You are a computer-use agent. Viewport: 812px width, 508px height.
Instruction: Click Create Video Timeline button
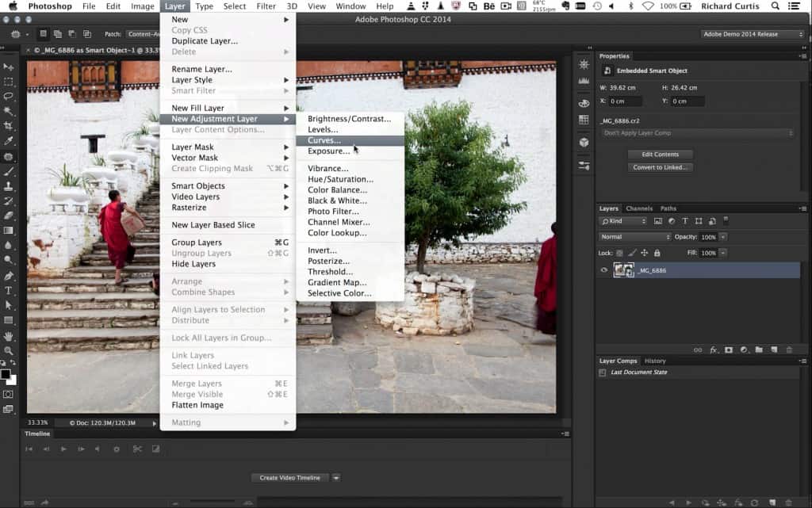point(290,478)
